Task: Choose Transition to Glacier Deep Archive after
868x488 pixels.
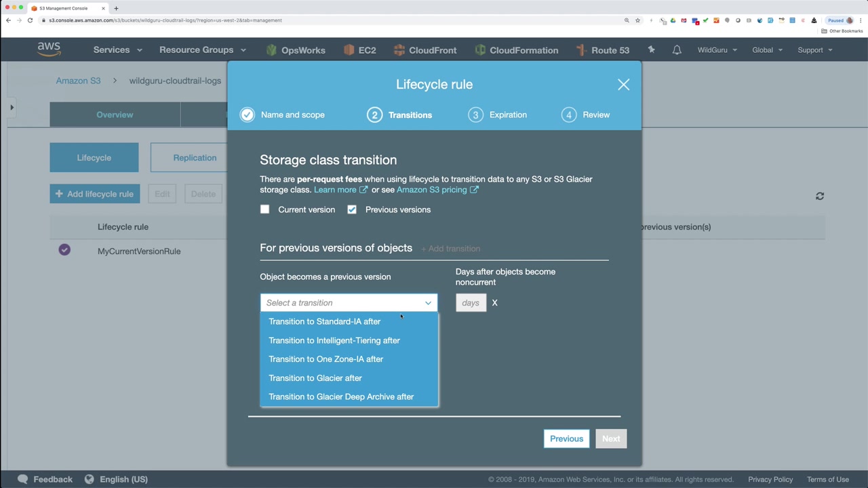Action: 349,396
